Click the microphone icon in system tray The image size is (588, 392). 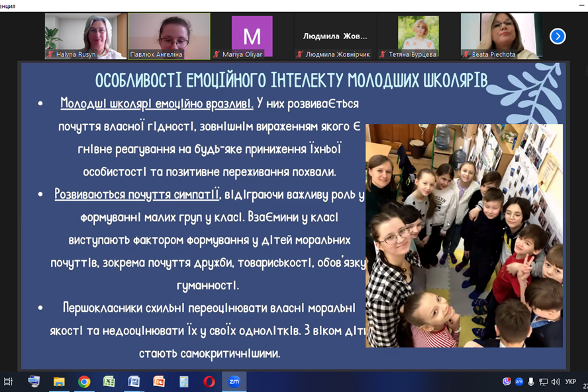[x=531, y=382]
